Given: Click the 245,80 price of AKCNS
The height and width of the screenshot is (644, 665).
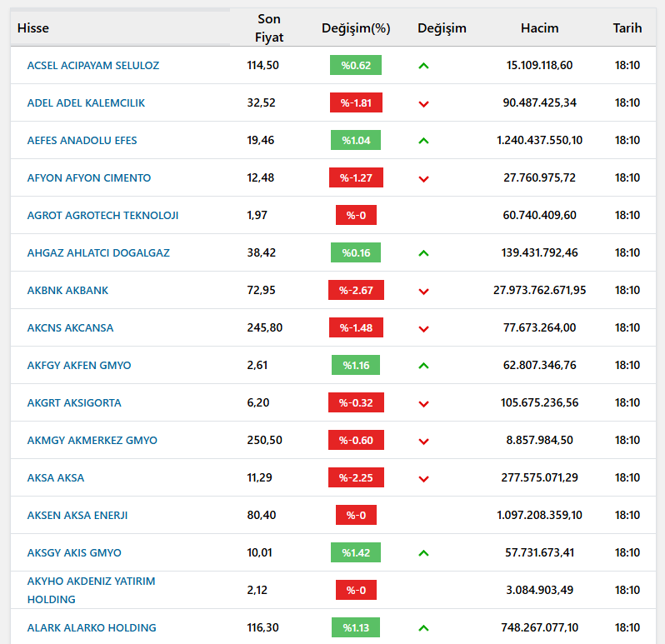Looking at the screenshot, I should click(265, 327).
